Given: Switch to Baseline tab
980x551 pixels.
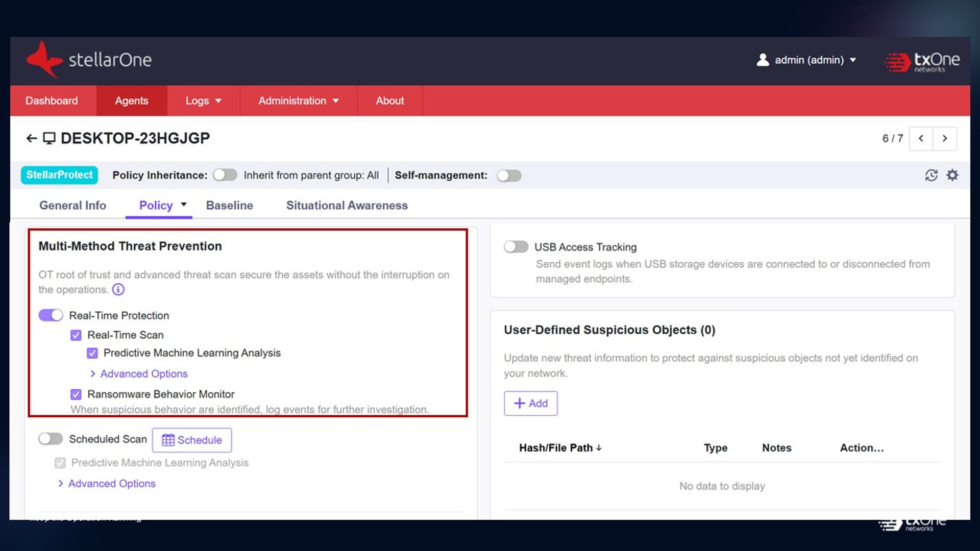Looking at the screenshot, I should (229, 205).
